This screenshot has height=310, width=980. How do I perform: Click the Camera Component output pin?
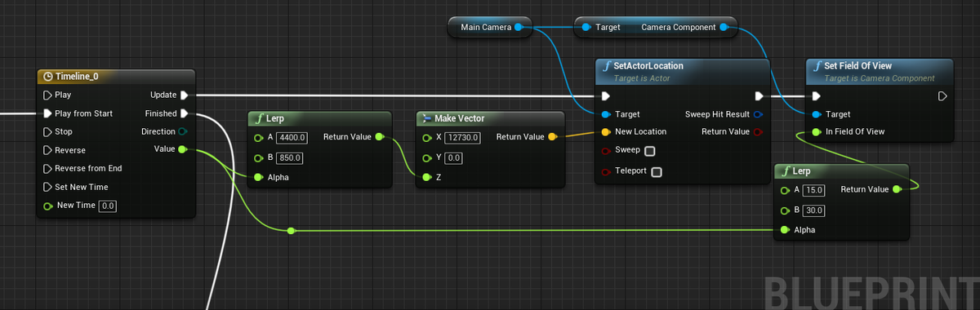[724, 27]
